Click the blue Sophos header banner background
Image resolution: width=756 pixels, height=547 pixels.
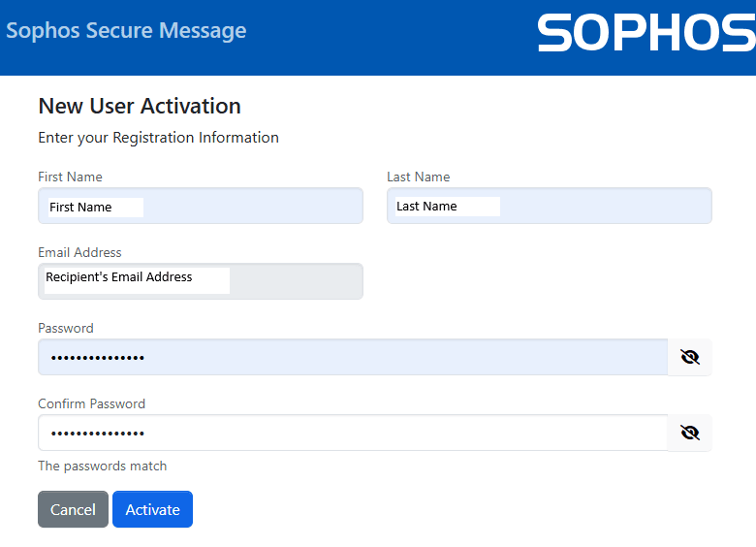coord(388,37)
